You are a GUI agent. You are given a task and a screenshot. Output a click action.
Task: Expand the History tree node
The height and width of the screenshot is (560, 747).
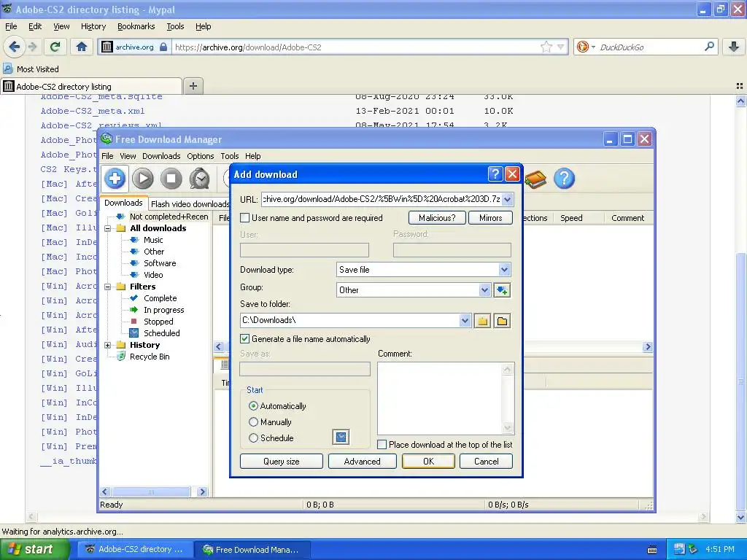[x=108, y=345]
